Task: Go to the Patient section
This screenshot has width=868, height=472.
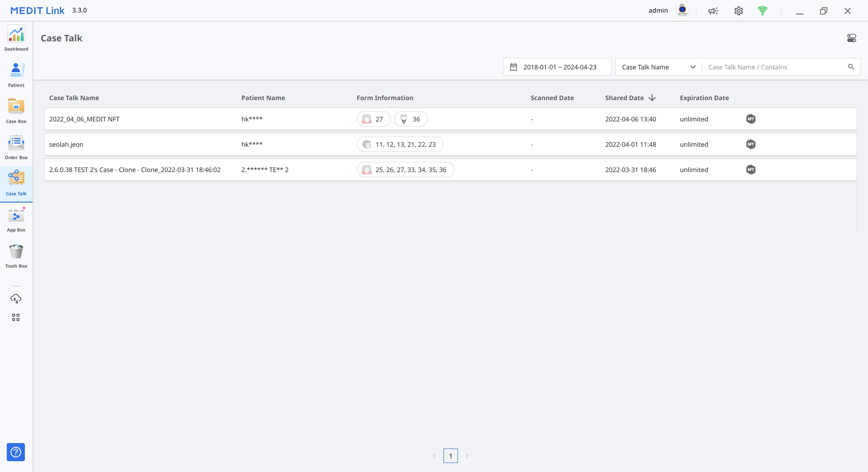Action: (16, 74)
